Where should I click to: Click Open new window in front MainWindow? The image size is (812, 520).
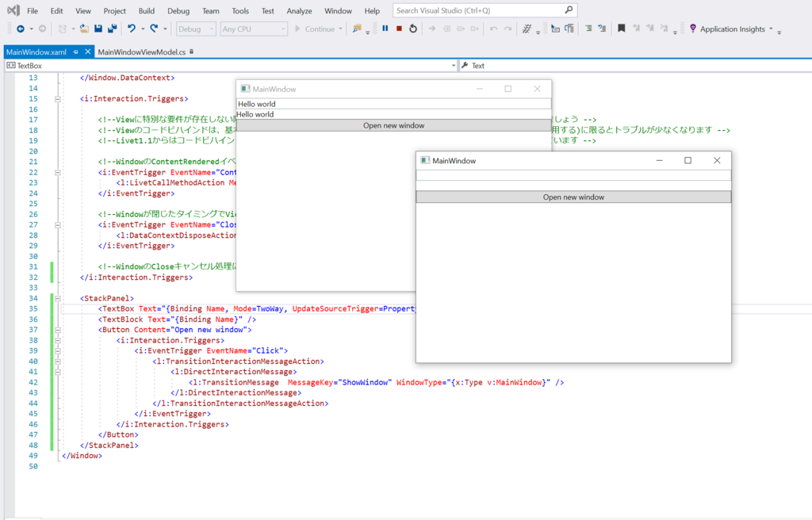573,197
